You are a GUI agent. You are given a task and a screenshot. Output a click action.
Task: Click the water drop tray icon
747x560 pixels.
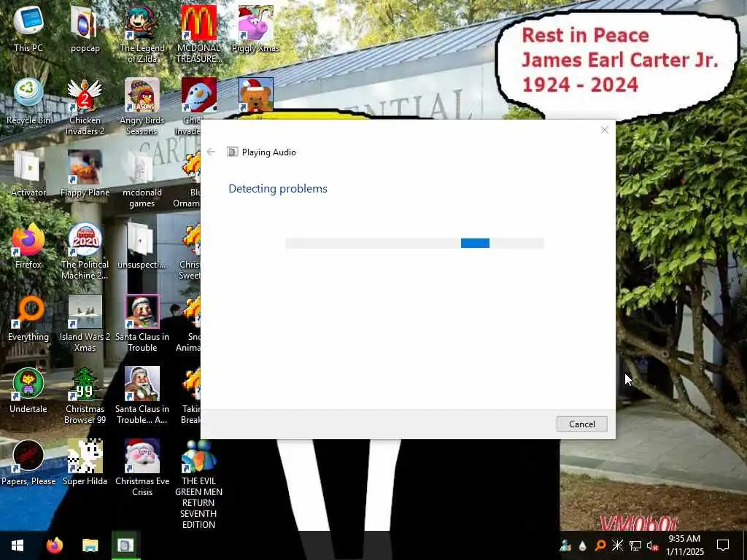pyautogui.click(x=583, y=545)
